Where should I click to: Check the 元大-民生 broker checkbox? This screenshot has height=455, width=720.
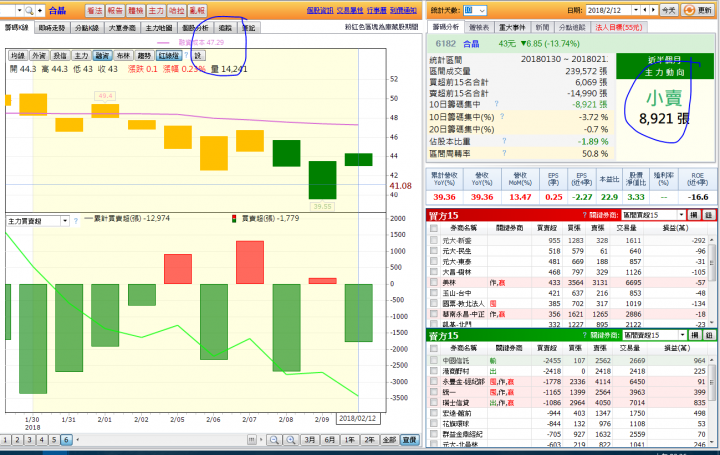(x=433, y=251)
